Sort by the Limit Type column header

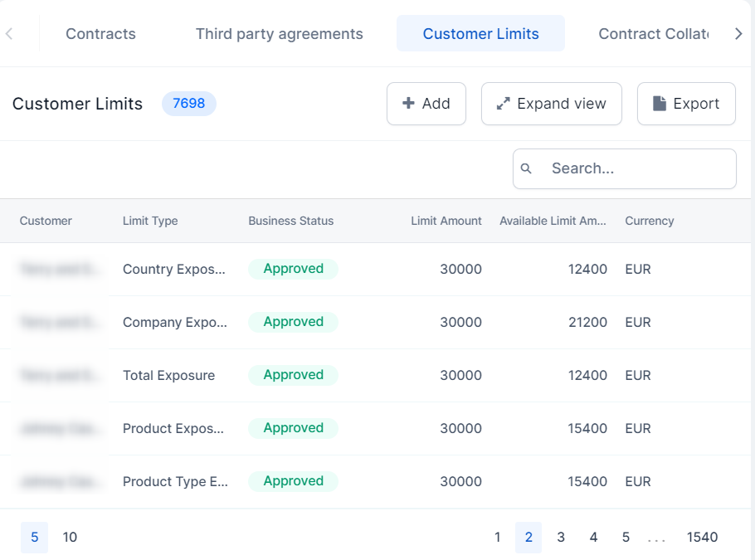tap(150, 221)
